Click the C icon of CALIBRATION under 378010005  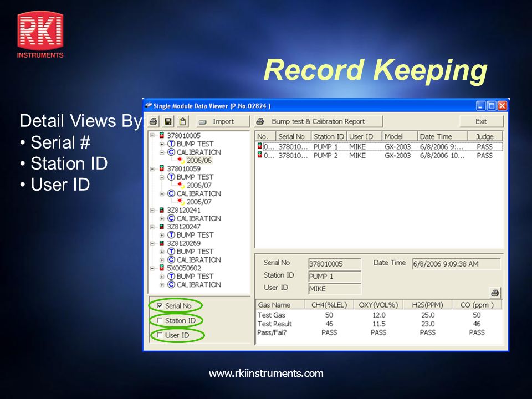point(171,152)
